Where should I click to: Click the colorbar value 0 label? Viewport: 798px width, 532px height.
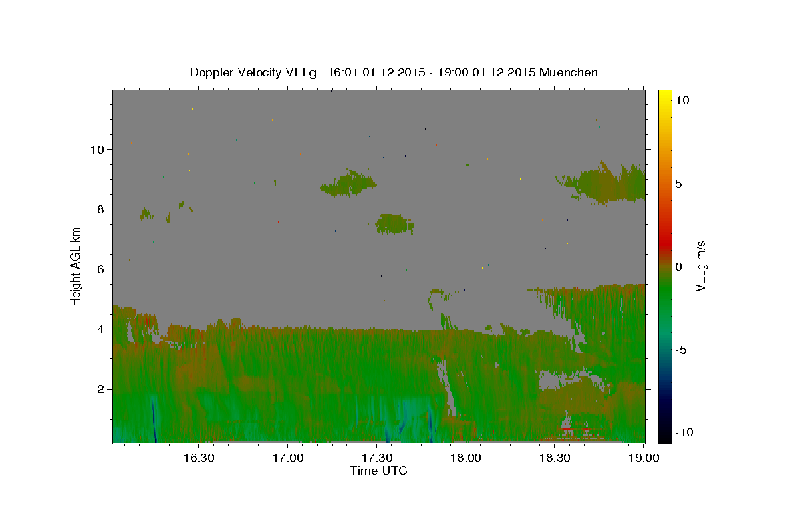678,267
